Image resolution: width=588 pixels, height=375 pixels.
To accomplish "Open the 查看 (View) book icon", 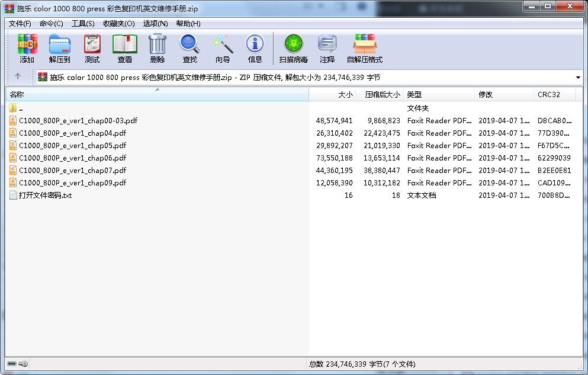I will pos(125,44).
